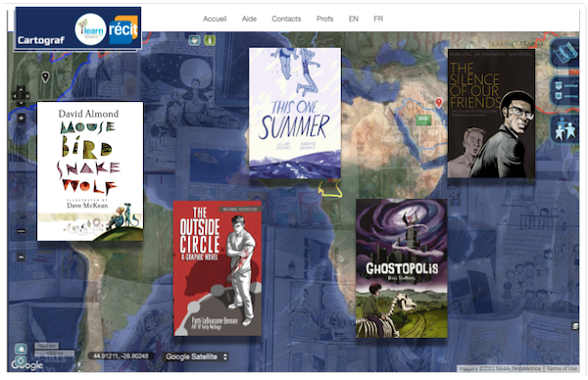588x380 pixels.
Task: Pan the map down with arrow control
Action: point(21,102)
